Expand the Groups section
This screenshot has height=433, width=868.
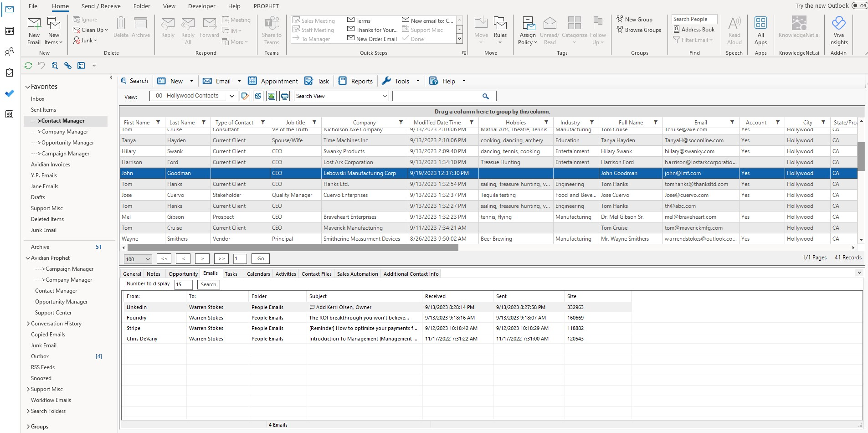point(28,427)
